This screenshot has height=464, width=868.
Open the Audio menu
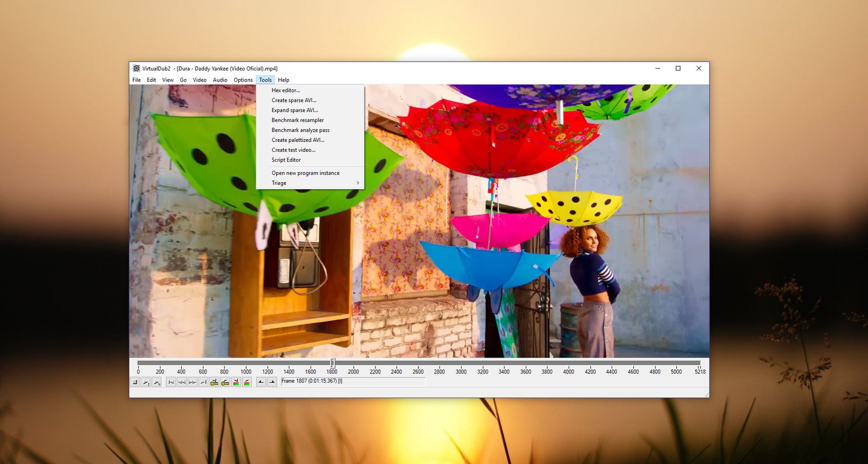(220, 80)
